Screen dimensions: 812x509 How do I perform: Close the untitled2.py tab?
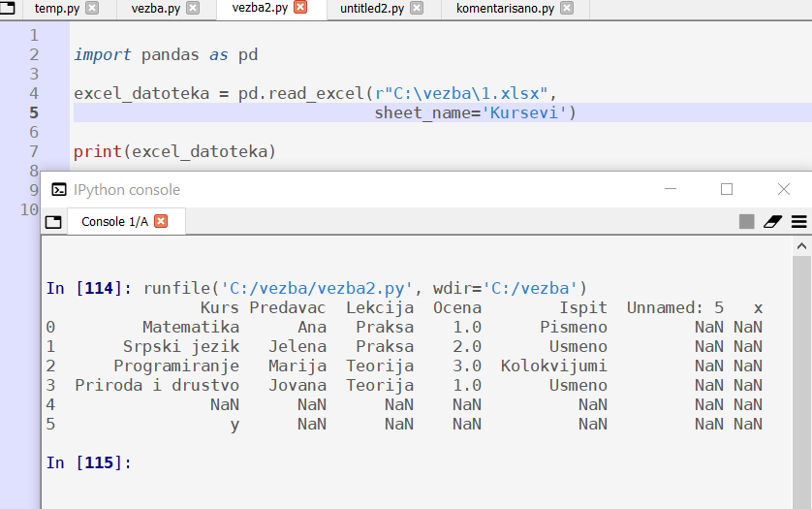click(417, 9)
